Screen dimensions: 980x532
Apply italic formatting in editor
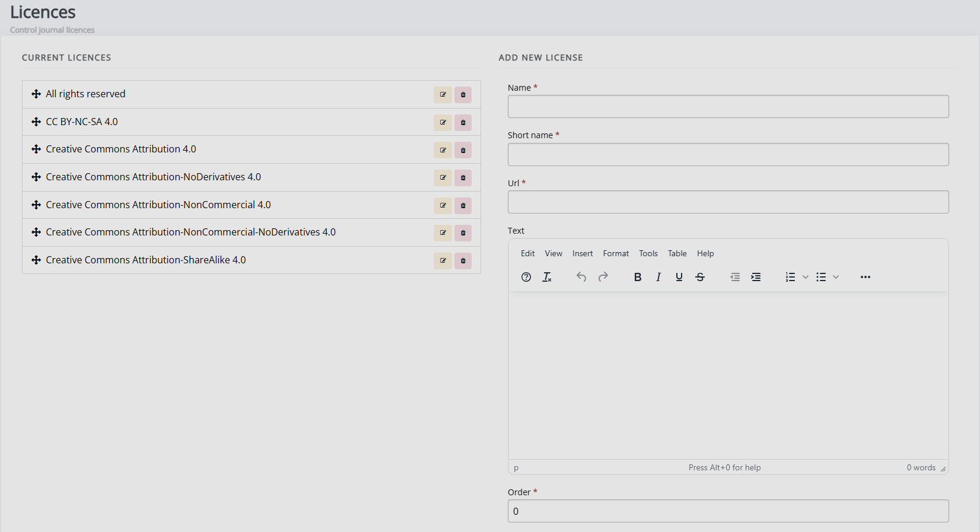[658, 277]
